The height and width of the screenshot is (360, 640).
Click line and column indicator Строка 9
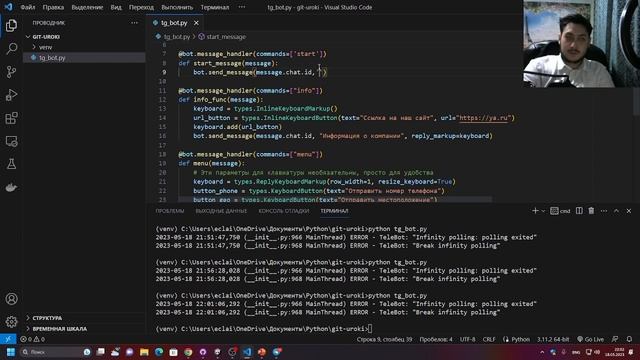click(384, 339)
